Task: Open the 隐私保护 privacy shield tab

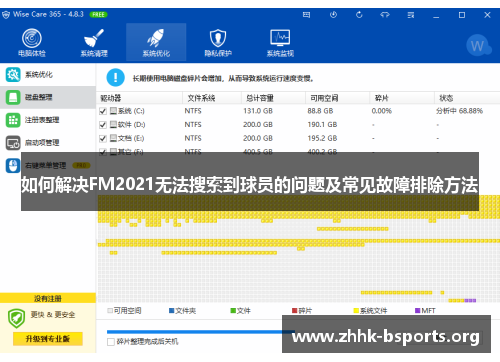Action: pos(218,43)
